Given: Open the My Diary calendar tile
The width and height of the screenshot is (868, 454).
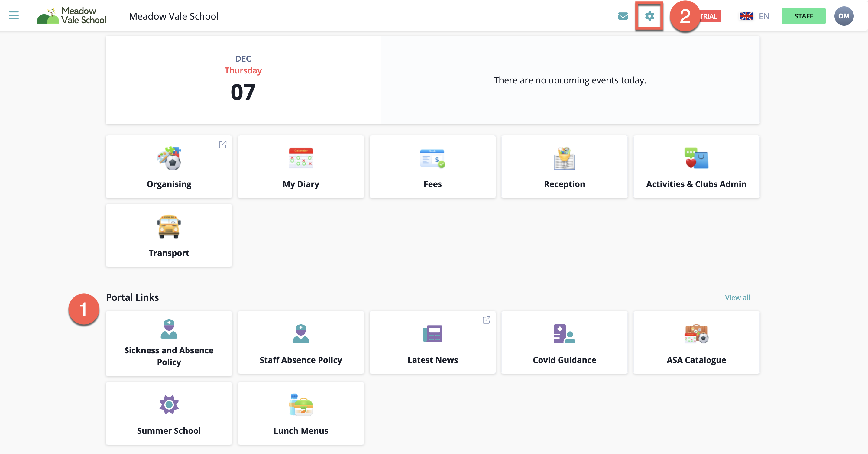Looking at the screenshot, I should pos(300,167).
